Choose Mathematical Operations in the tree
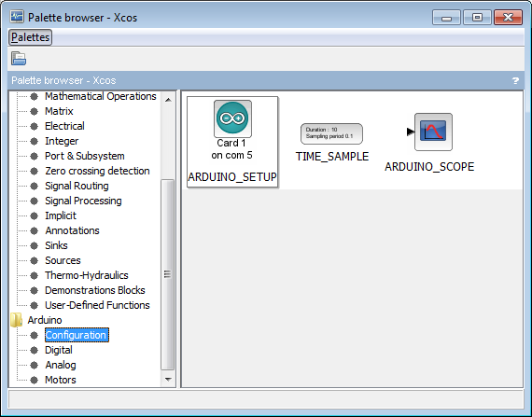Viewport: 532px width, 417px height. [101, 96]
